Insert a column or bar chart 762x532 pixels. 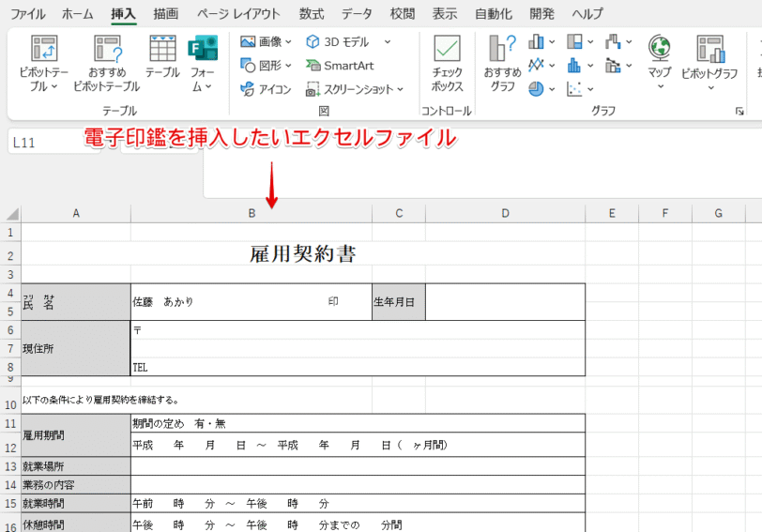pos(536,42)
